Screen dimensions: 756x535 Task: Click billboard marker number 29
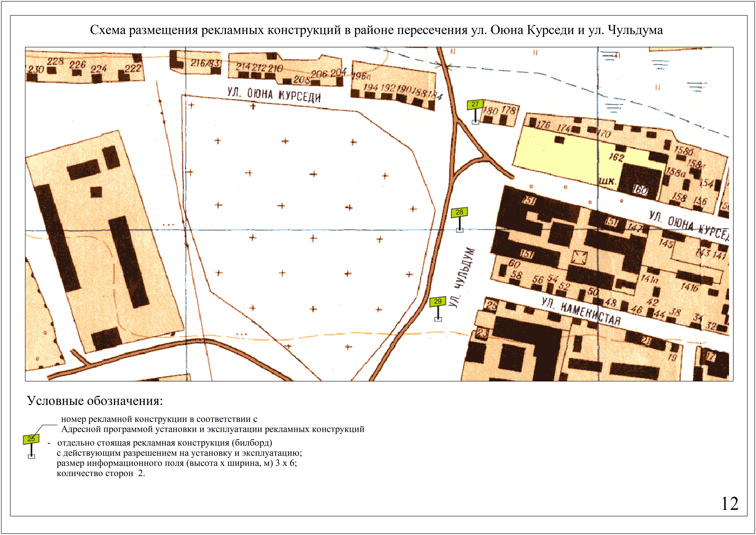pyautogui.click(x=438, y=309)
